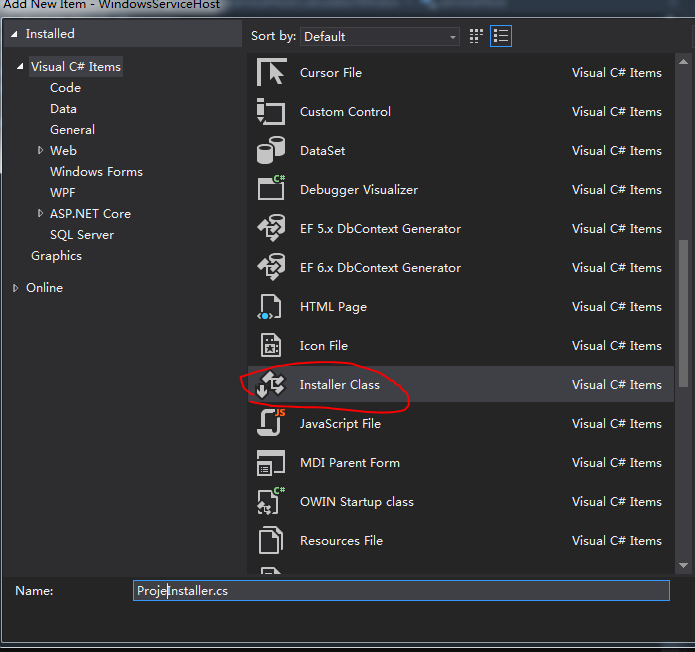Viewport: 695px width, 652px height.
Task: Select the Graphics category
Action: pos(56,256)
